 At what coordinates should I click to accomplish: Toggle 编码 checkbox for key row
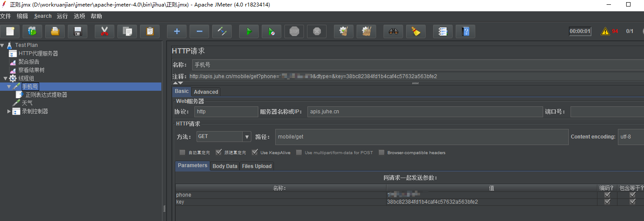point(607,202)
